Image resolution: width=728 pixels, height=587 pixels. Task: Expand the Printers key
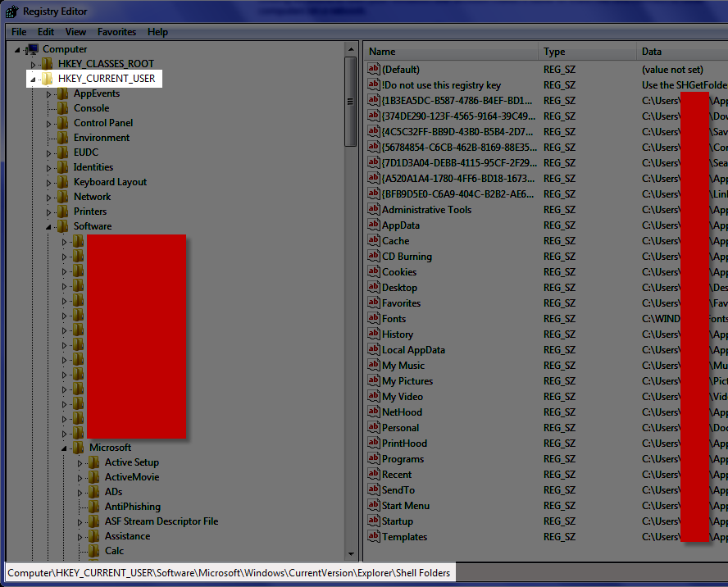(x=48, y=212)
